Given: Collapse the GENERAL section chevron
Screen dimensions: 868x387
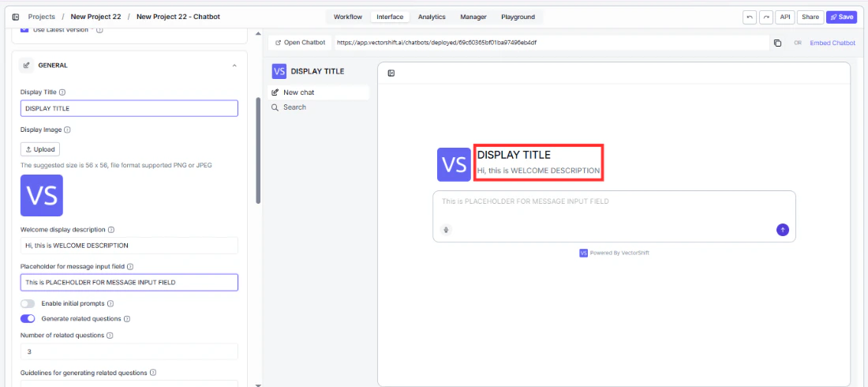Looking at the screenshot, I should tap(234, 66).
